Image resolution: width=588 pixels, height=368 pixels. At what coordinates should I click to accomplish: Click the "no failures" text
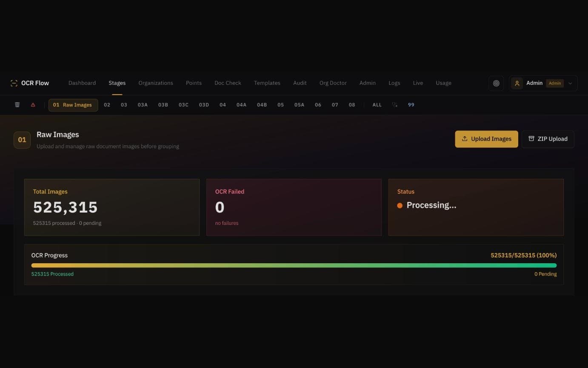[x=227, y=223]
